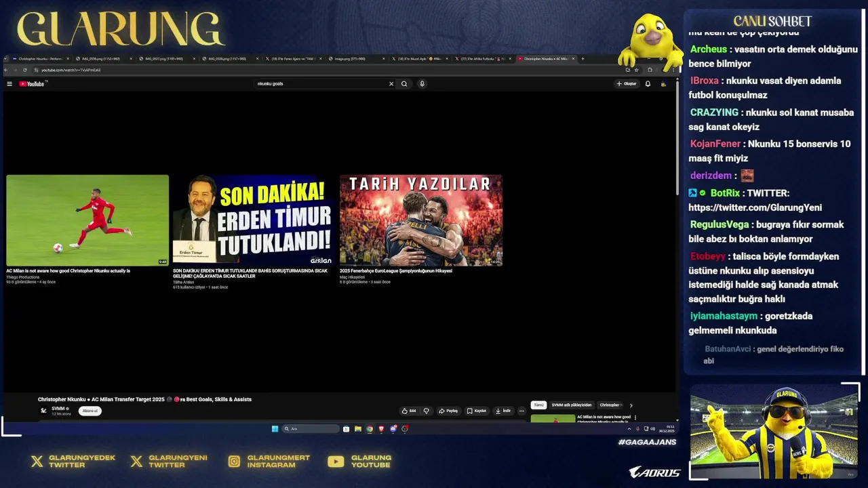Open options for sidebar AC Milan video

(635, 418)
